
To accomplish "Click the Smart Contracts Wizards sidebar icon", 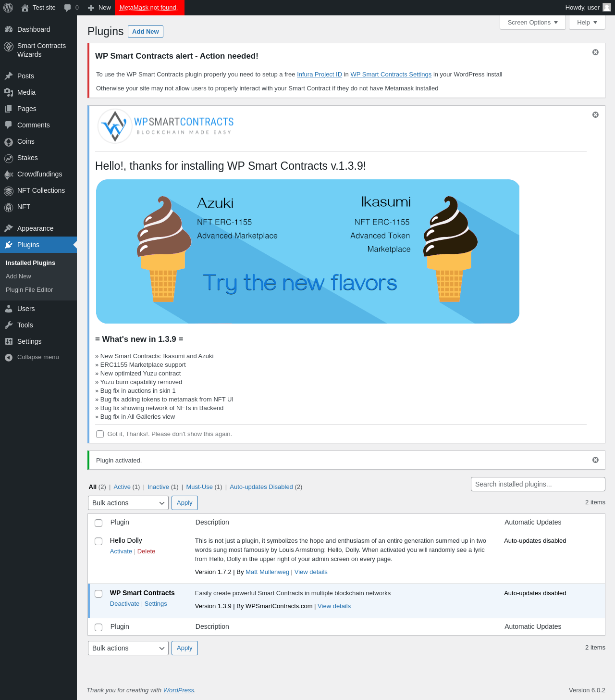I will 9,47.
